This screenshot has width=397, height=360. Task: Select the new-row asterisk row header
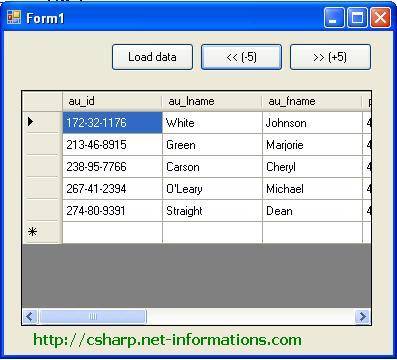tap(42, 232)
